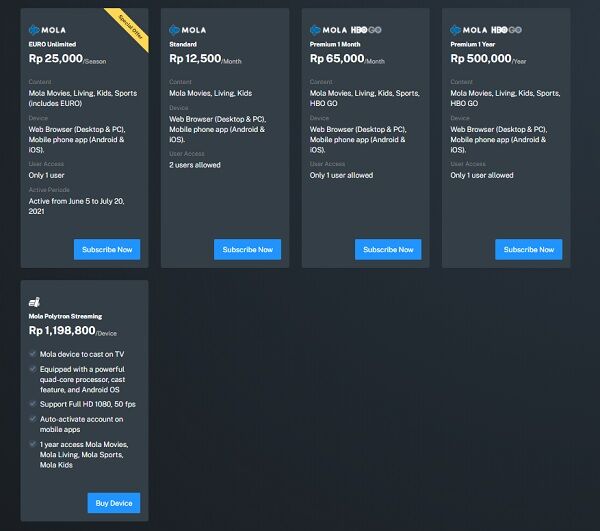Click the Mola logo on Premium 1 Year card
The image size is (600, 531).
[469, 30]
